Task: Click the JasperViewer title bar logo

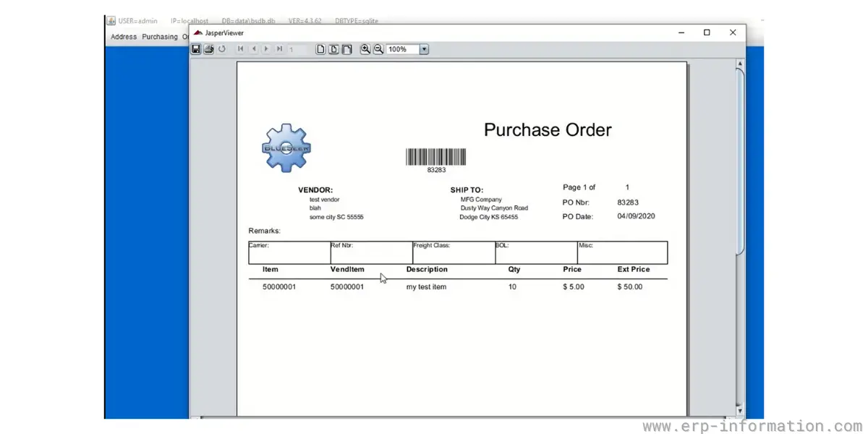Action: [x=198, y=33]
